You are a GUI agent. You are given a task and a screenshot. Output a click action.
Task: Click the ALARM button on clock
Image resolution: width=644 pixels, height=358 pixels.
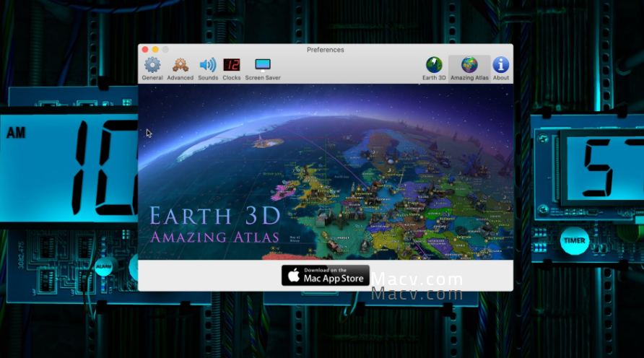(103, 266)
